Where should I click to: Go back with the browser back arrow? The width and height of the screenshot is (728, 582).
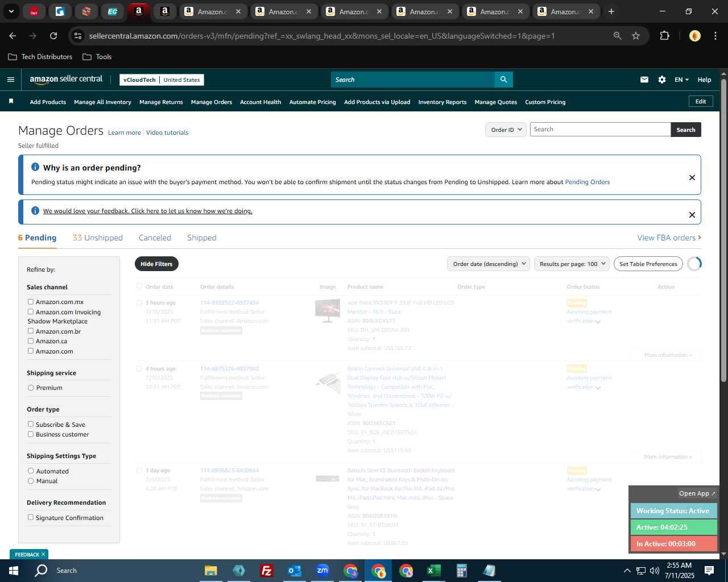click(13, 36)
